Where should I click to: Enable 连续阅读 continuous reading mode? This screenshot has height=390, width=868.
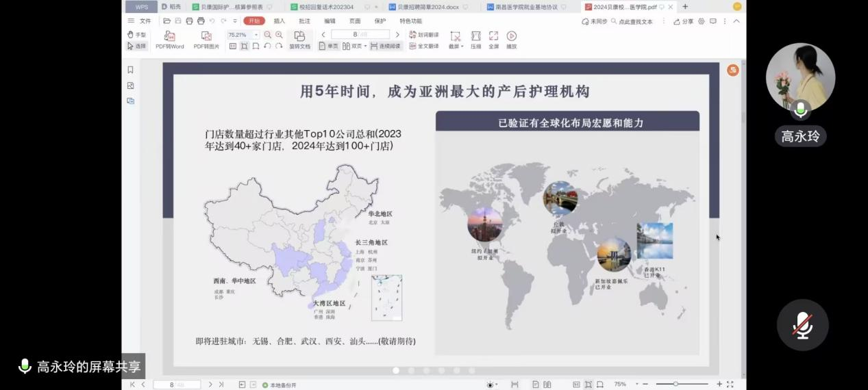tap(385, 47)
